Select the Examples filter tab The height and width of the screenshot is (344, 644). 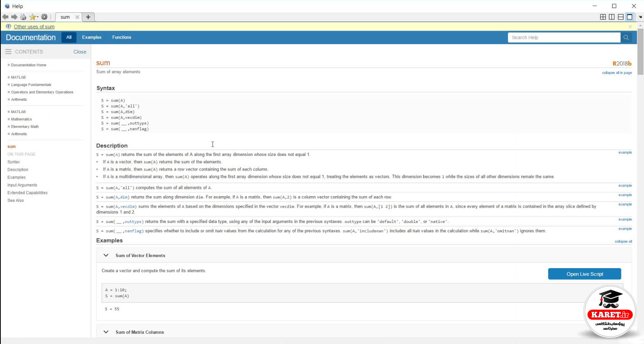click(x=92, y=37)
